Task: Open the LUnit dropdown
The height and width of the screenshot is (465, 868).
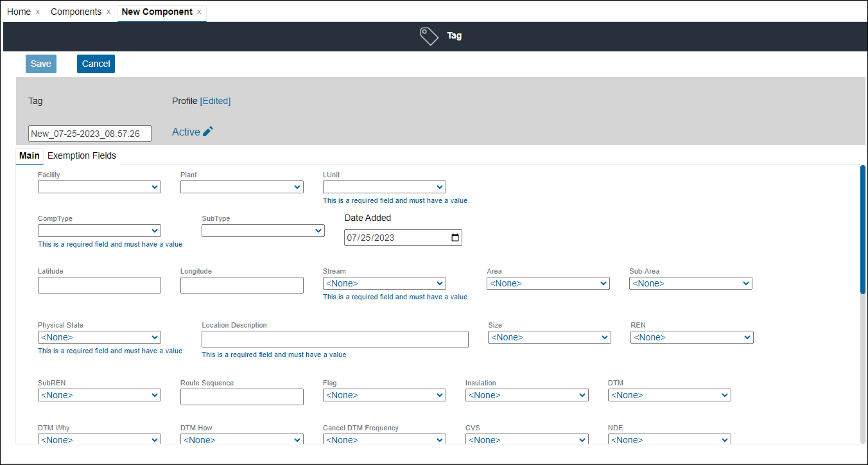Action: tap(384, 187)
